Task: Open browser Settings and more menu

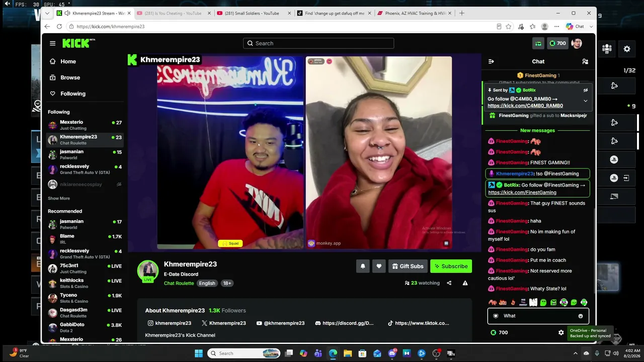Action: [556, 26]
